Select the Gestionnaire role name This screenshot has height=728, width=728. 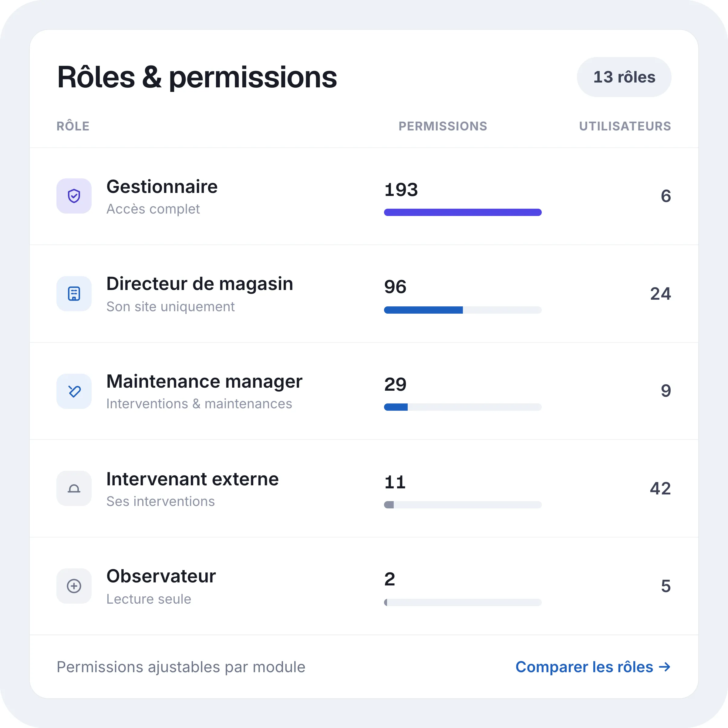point(162,187)
